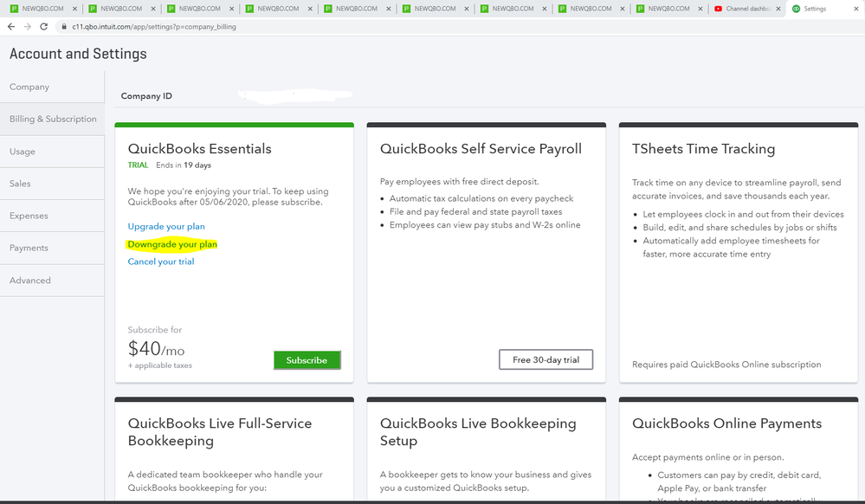
Task: Click the 'Subscribe for' label
Action: pos(154,330)
